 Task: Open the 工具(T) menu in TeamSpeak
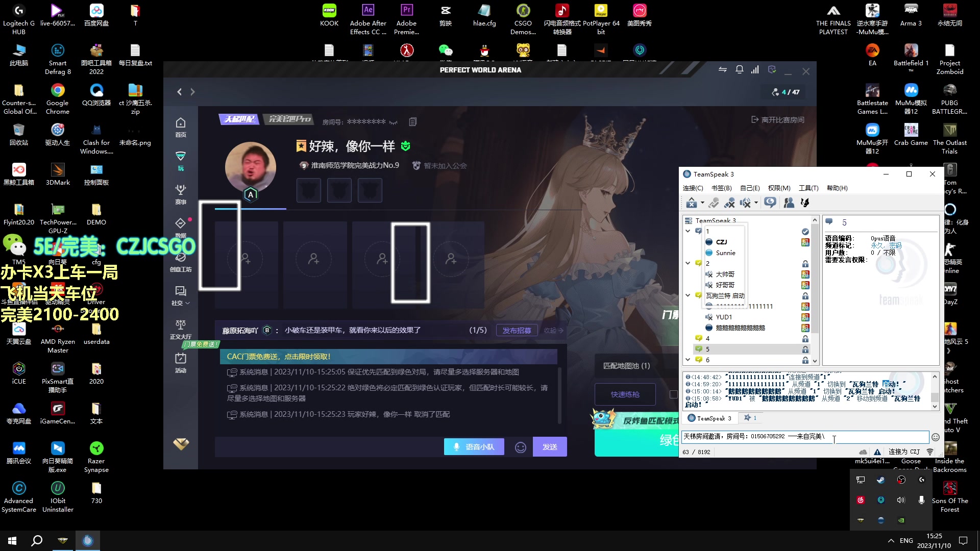[808, 188]
